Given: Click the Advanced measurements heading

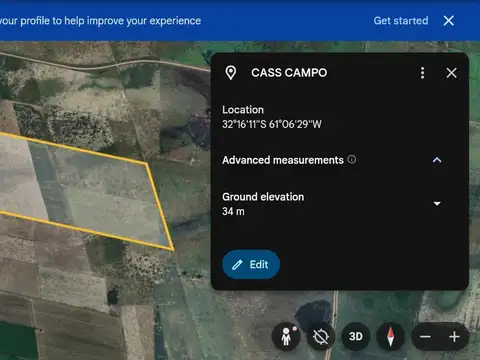Looking at the screenshot, I should pos(283,160).
